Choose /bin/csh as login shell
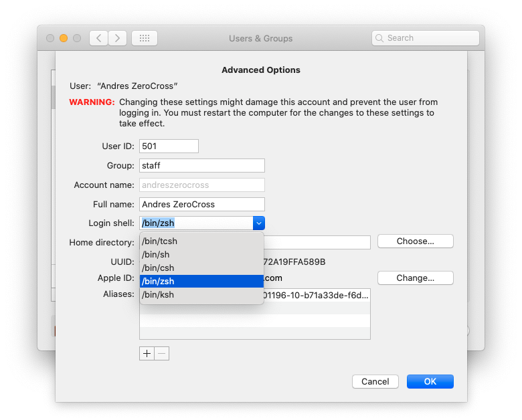Screen dimensions: 522x420 [x=201, y=268]
